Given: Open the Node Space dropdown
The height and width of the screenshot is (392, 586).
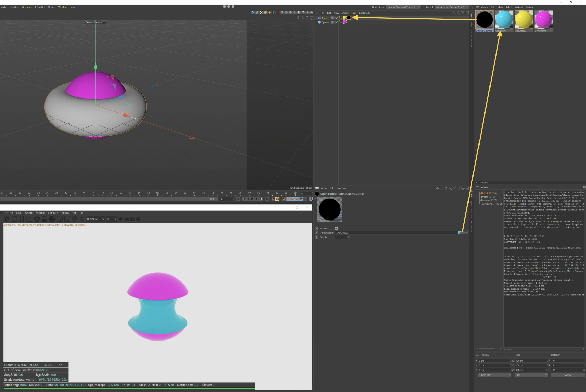Looking at the screenshot, I should click(x=403, y=7).
